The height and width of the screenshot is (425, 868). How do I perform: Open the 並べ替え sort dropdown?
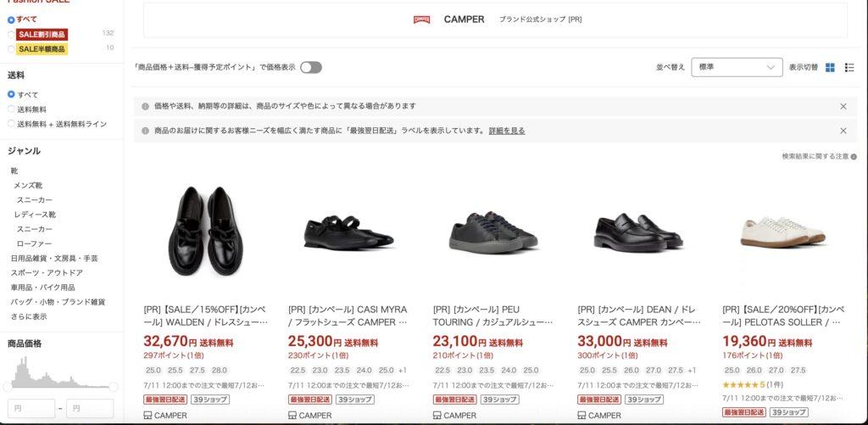click(737, 67)
